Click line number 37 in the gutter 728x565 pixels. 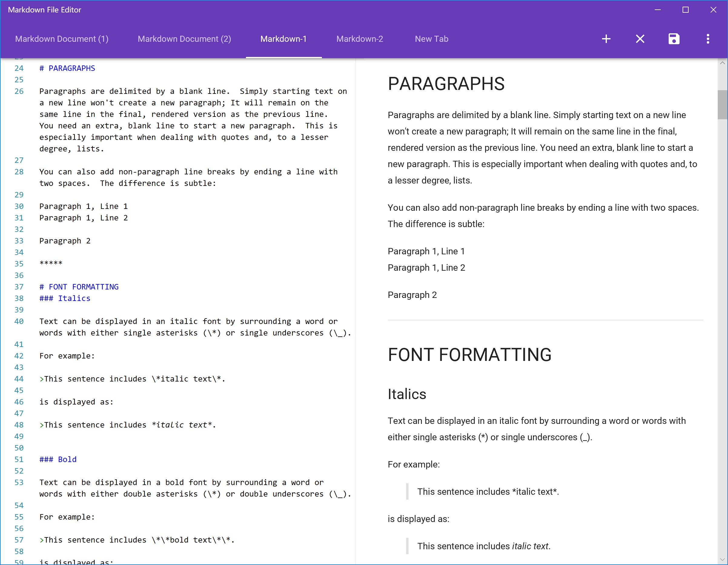tap(19, 287)
